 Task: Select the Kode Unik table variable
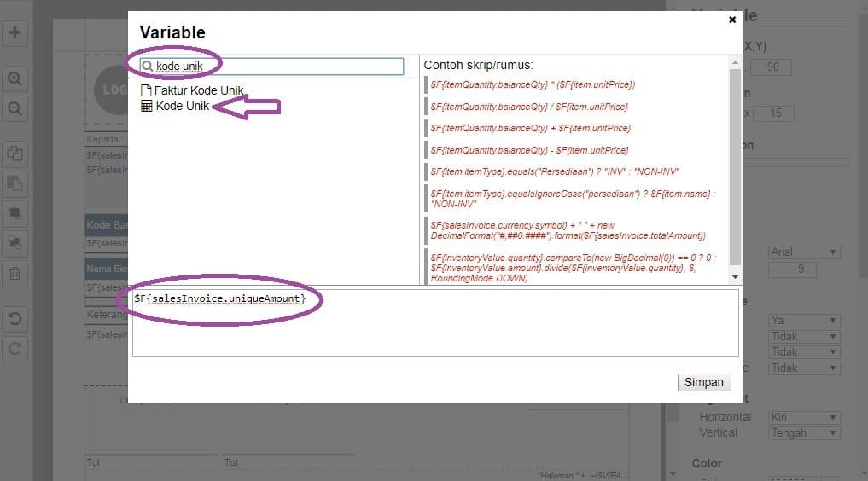182,107
